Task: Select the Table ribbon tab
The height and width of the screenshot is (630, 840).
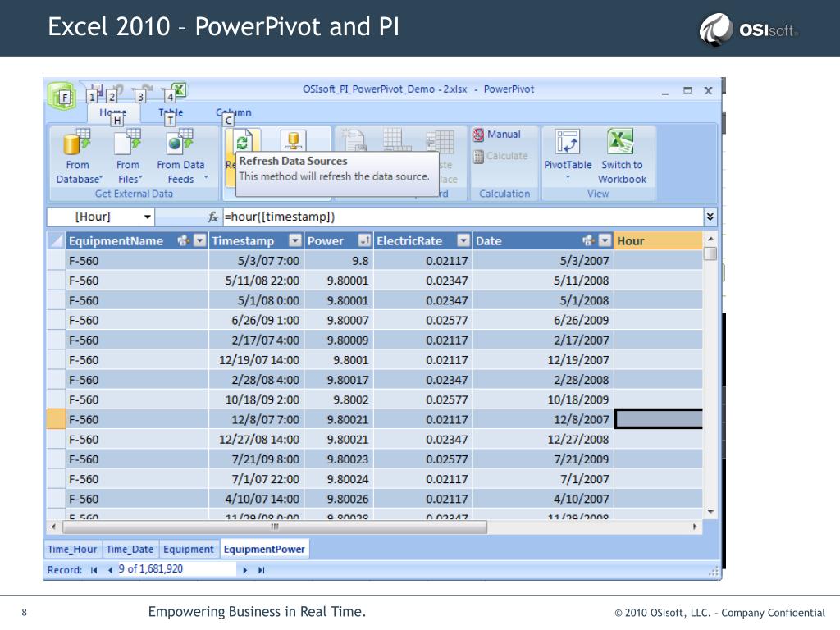Action: point(171,113)
